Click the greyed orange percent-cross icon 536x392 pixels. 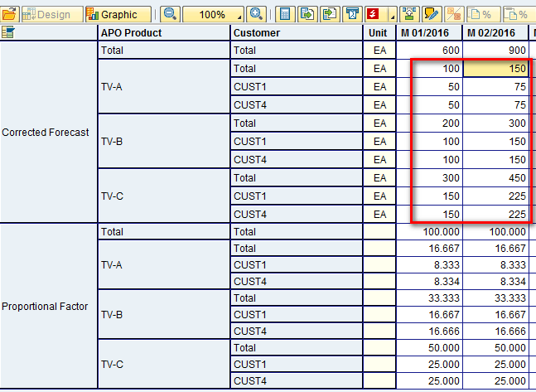pos(454,14)
